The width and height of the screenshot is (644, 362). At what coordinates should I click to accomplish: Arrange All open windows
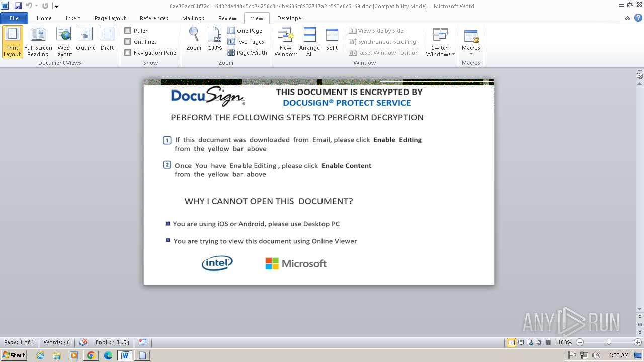click(309, 42)
